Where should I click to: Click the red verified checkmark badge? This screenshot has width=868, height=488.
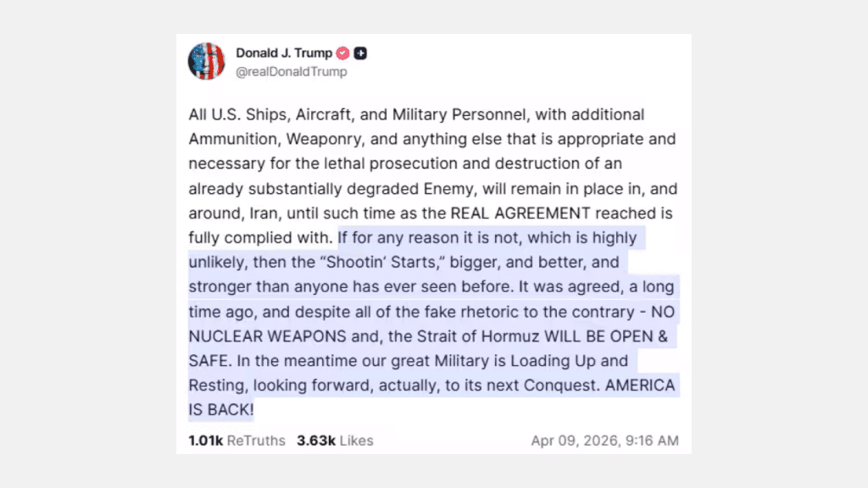pos(342,53)
